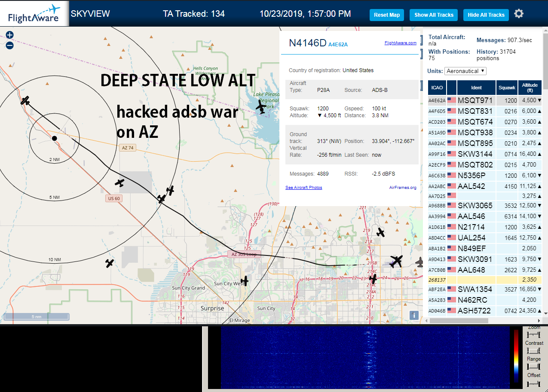Sort table by Altitude (ft) header
This screenshot has width=548, height=392.
pyautogui.click(x=530, y=88)
